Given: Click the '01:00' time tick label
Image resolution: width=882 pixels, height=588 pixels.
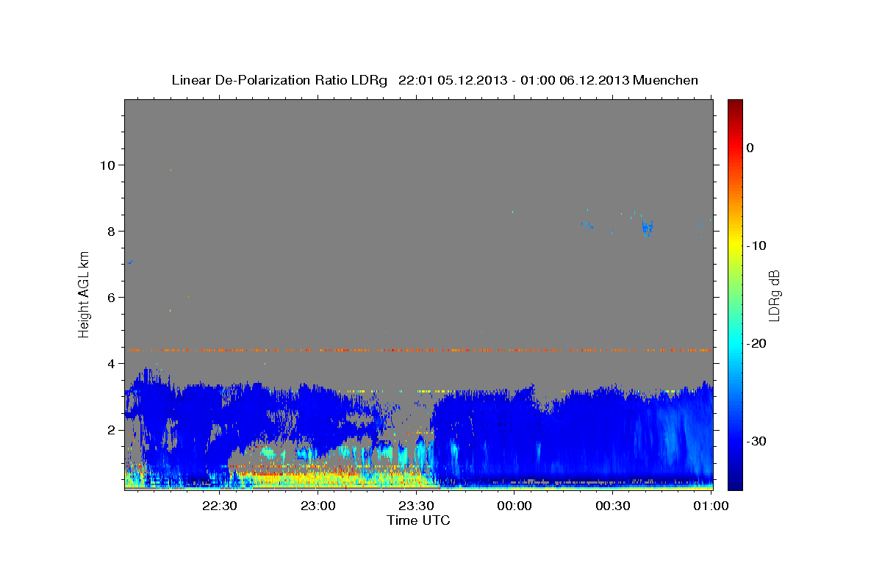Looking at the screenshot, I should pos(711,506).
